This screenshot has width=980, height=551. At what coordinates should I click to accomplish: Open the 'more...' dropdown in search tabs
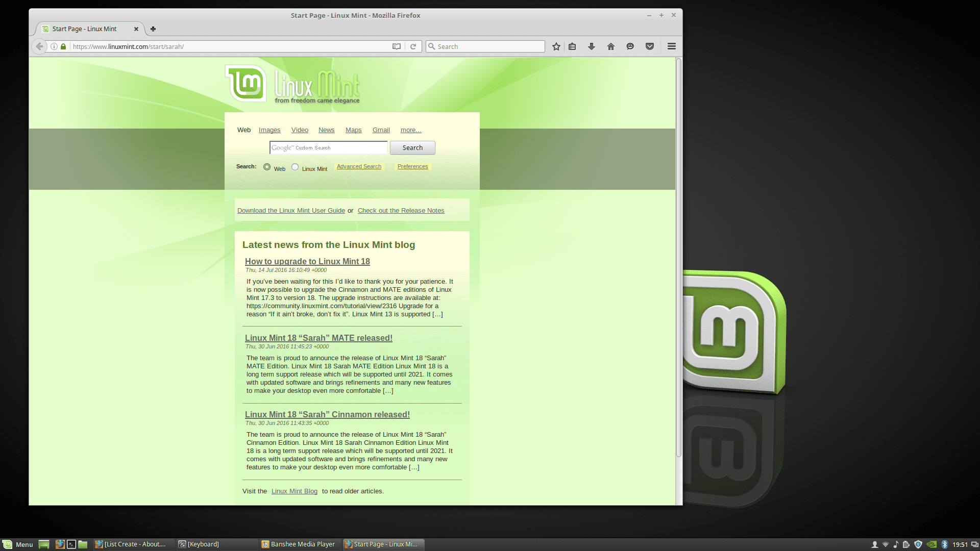click(410, 130)
